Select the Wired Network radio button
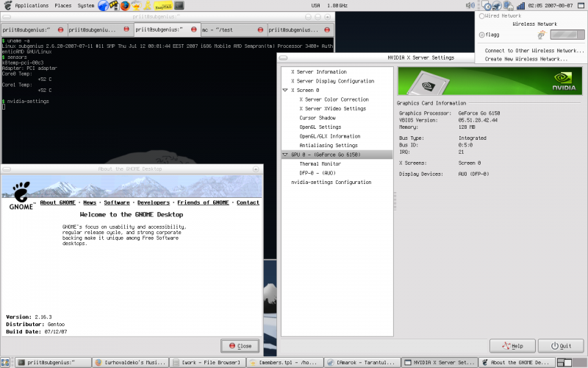The height and width of the screenshot is (368, 588). pyautogui.click(x=481, y=16)
